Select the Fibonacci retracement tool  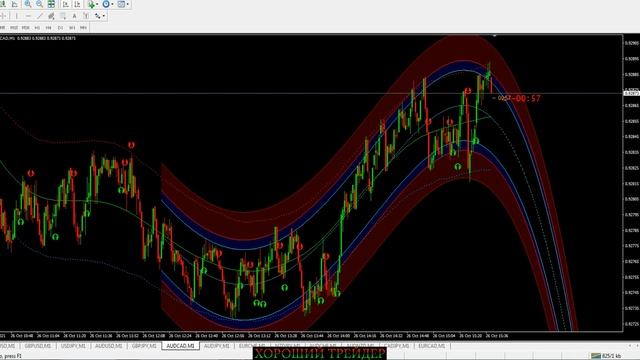63,16
